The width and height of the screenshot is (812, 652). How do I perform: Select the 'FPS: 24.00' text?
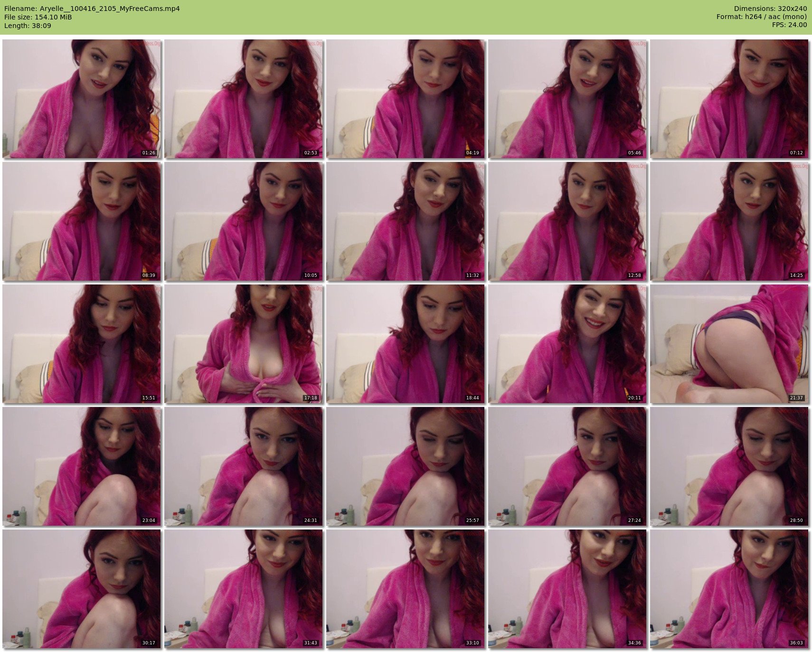(789, 25)
